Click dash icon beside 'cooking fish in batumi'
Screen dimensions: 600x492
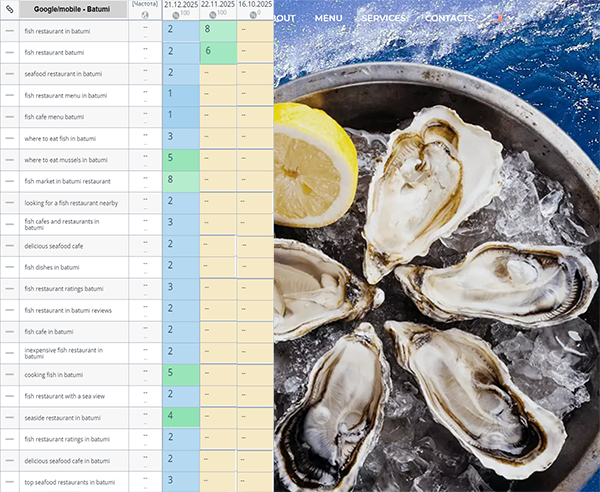(x=9, y=374)
